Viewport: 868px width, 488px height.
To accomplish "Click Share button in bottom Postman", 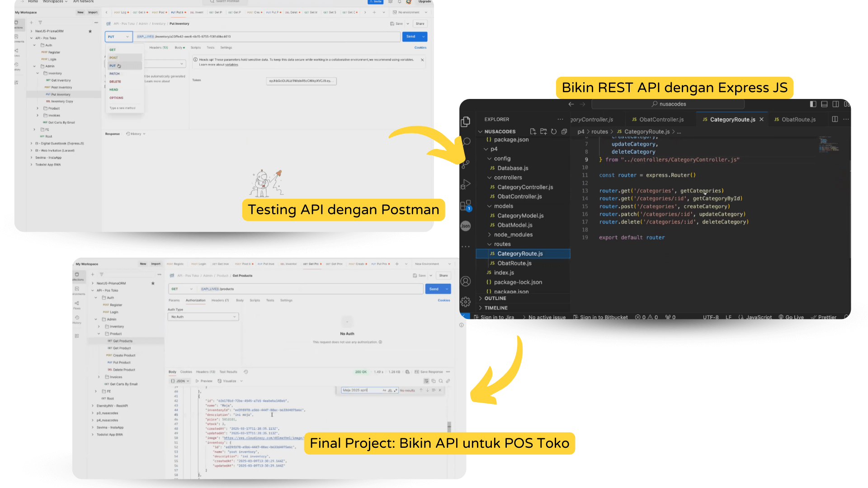I will point(443,275).
